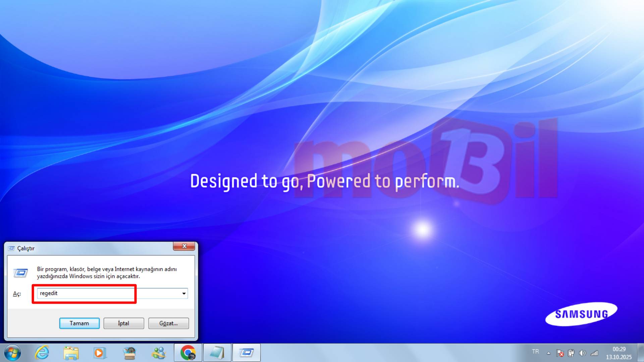The height and width of the screenshot is (362, 644).
Task: Click the Google Chrome taskbar icon
Action: tap(188, 353)
